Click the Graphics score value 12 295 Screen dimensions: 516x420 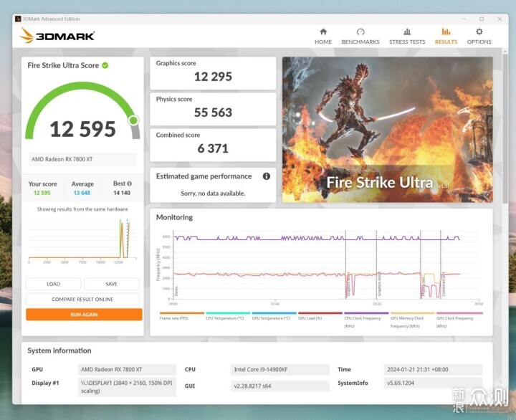pos(213,77)
